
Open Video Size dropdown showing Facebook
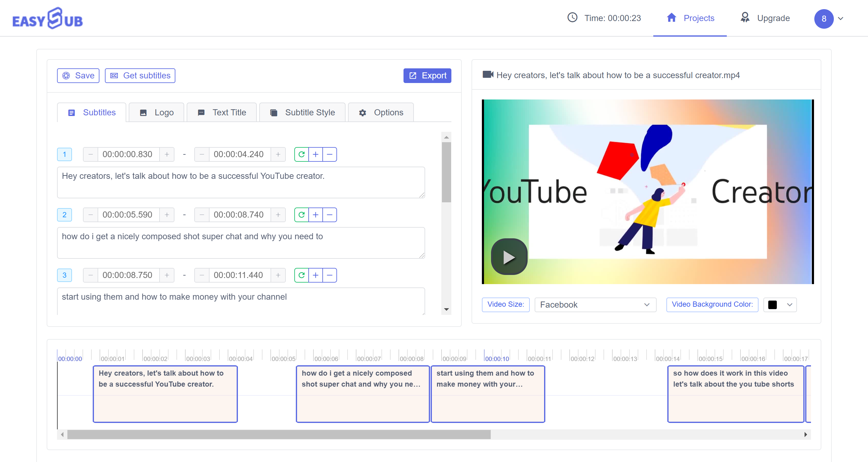(x=595, y=305)
